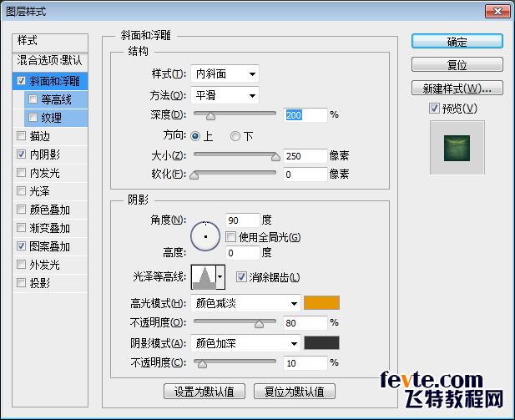This screenshot has width=515, height=420.
Task: Toggle the 预览 checkbox
Action: click(x=434, y=108)
